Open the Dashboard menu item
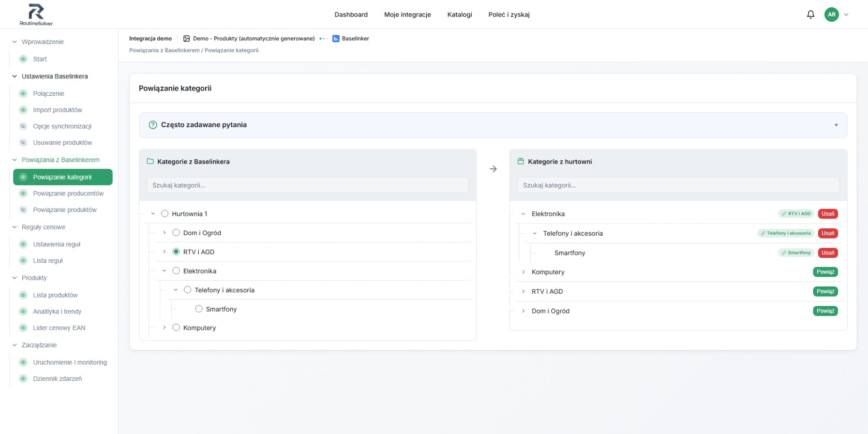This screenshot has width=868, height=434. tap(351, 15)
